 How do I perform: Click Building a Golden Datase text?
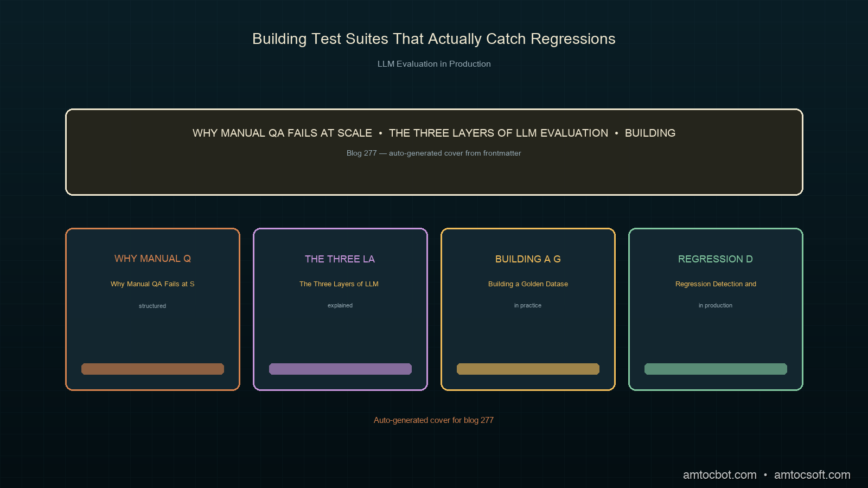pos(528,284)
